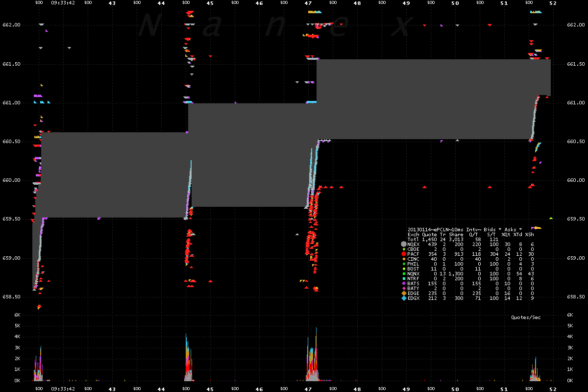Select the orange CINC legend dot
This screenshot has width=588, height=392.
point(404,259)
